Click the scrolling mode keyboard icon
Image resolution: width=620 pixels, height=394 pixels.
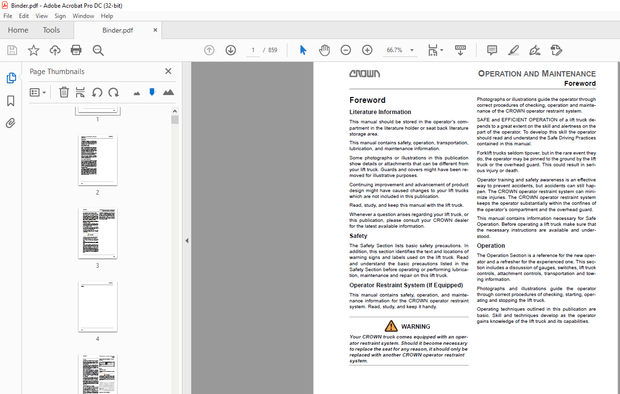pos(460,50)
